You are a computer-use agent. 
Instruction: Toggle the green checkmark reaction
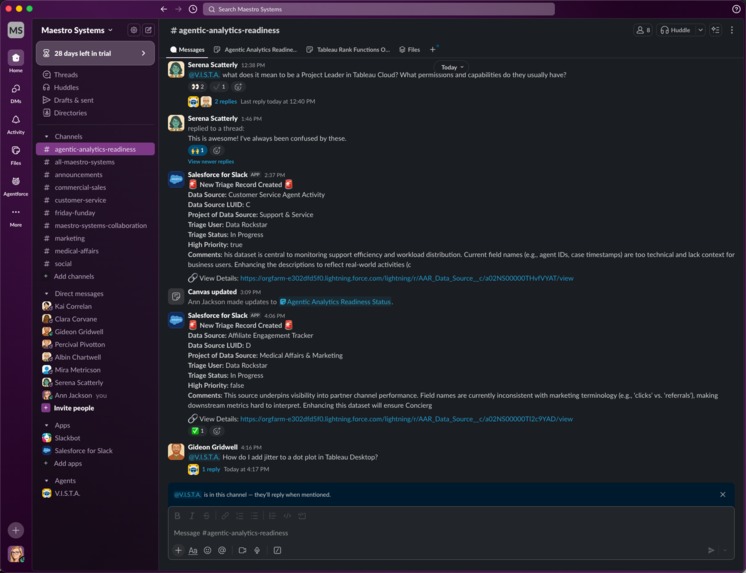[x=197, y=431]
